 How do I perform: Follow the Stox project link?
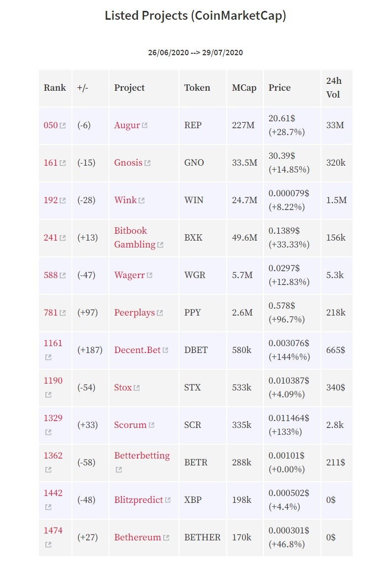pos(123,388)
